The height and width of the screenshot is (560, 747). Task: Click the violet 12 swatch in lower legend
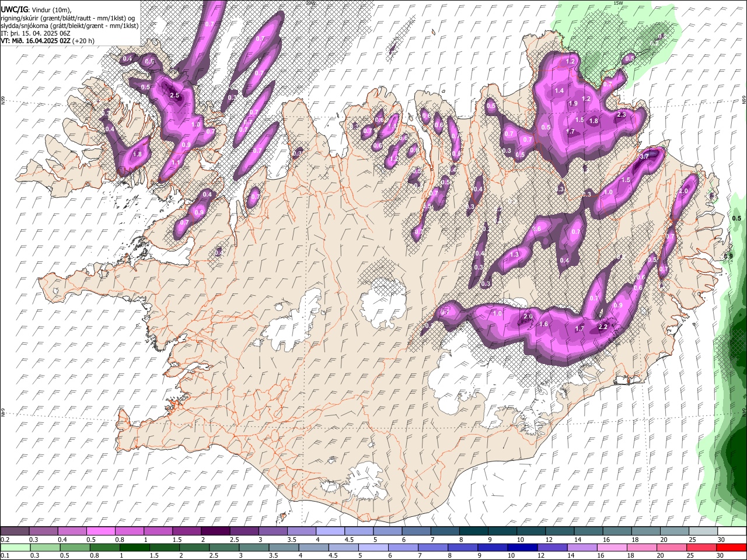tap(552, 547)
